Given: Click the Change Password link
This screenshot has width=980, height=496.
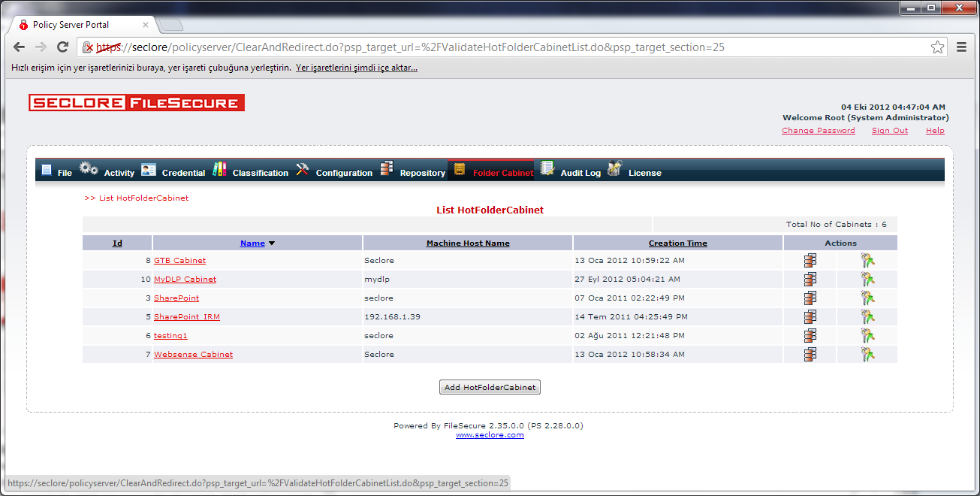Looking at the screenshot, I should (x=819, y=131).
